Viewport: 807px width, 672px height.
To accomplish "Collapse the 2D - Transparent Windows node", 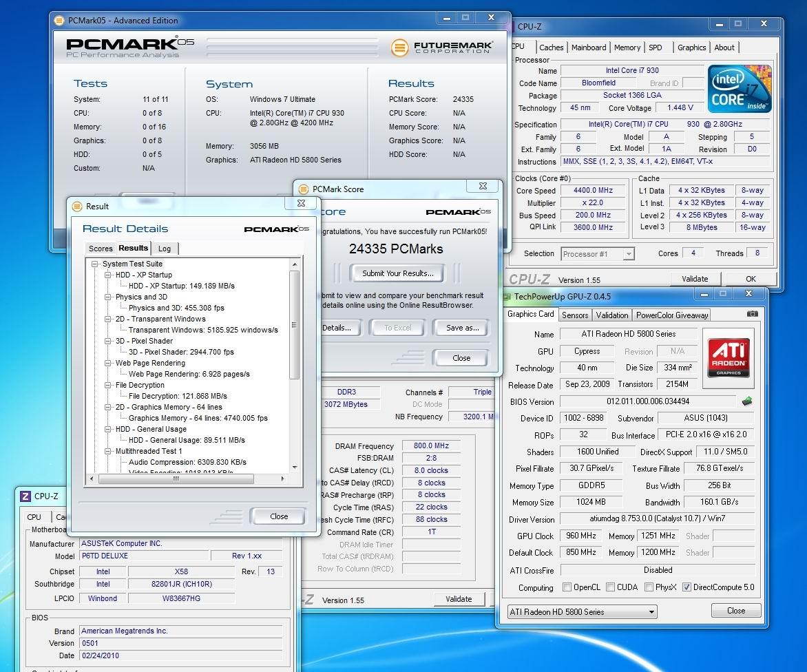I will pyautogui.click(x=107, y=319).
